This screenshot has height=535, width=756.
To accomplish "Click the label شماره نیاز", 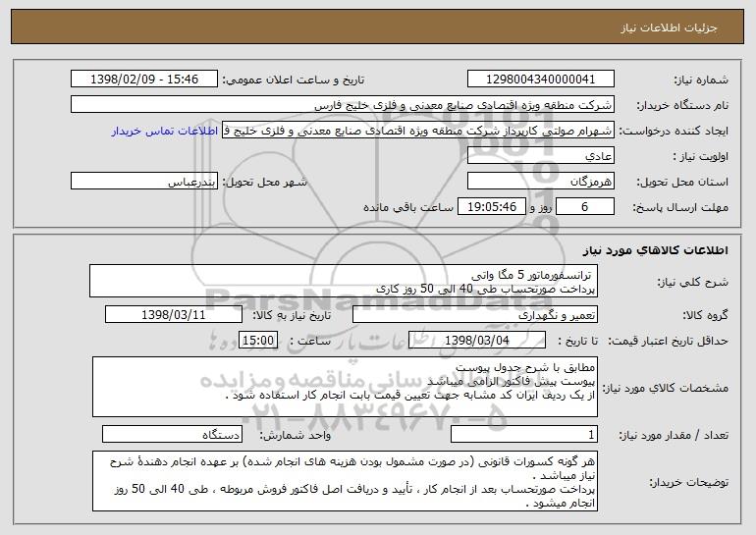I will [701, 80].
